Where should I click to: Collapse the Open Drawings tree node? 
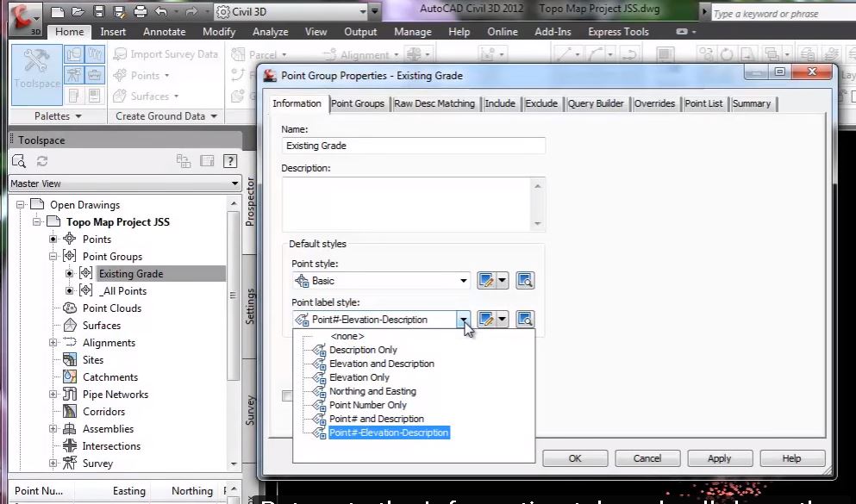point(20,204)
